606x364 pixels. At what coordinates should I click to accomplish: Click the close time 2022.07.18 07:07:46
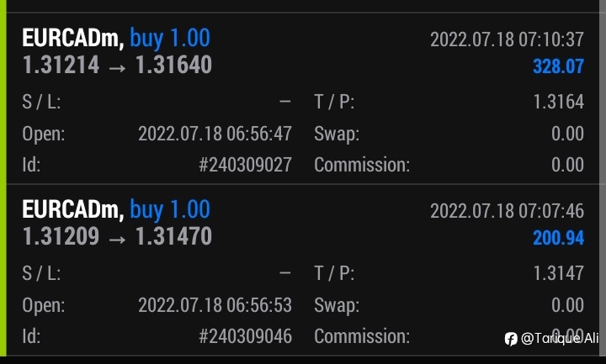click(507, 211)
